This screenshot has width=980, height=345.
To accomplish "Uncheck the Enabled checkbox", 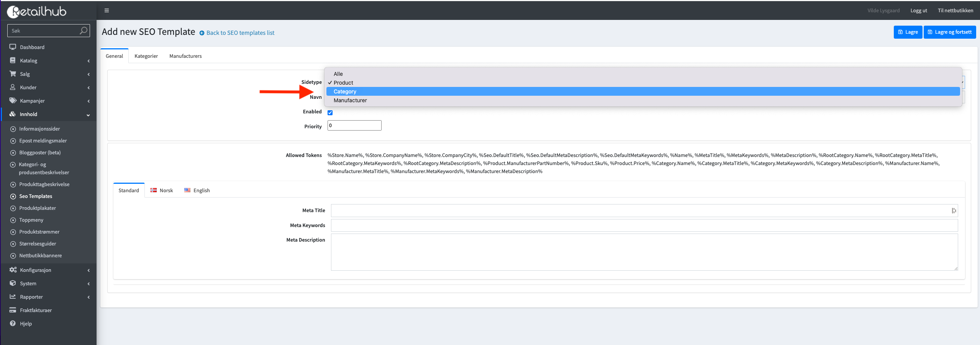I will click(330, 113).
